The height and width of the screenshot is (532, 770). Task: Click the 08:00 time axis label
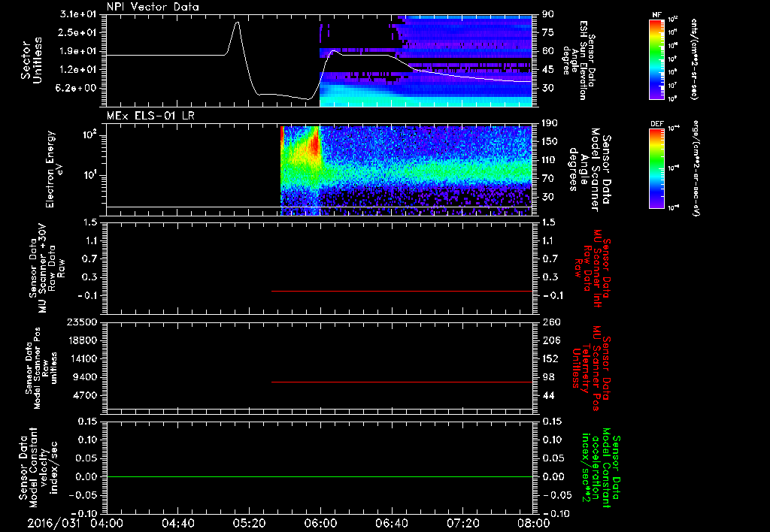pyautogui.click(x=534, y=523)
